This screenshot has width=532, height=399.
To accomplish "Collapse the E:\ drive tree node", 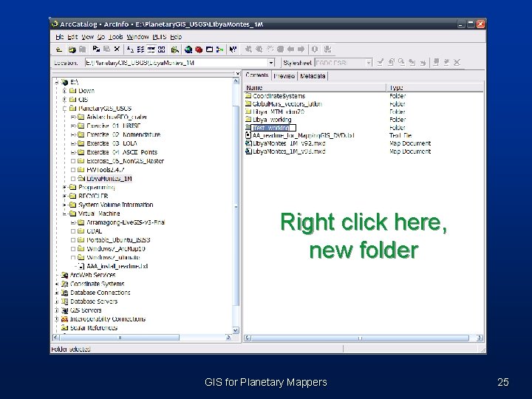I will (57, 82).
